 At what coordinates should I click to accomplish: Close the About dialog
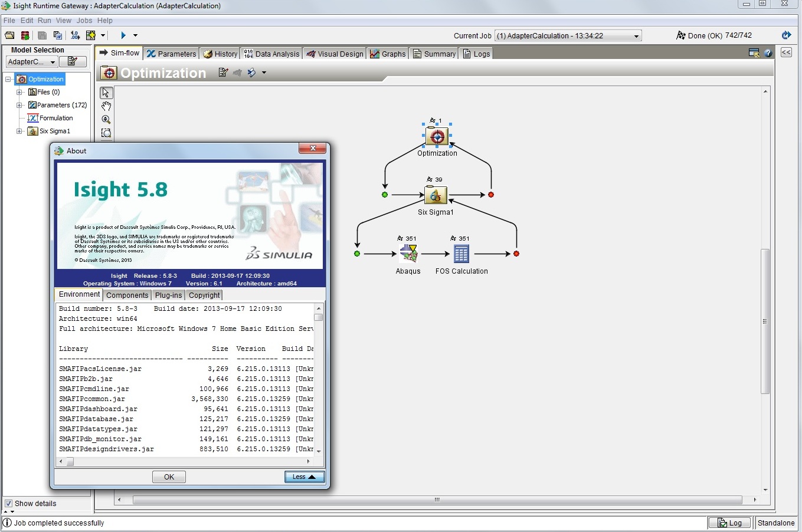pyautogui.click(x=313, y=148)
